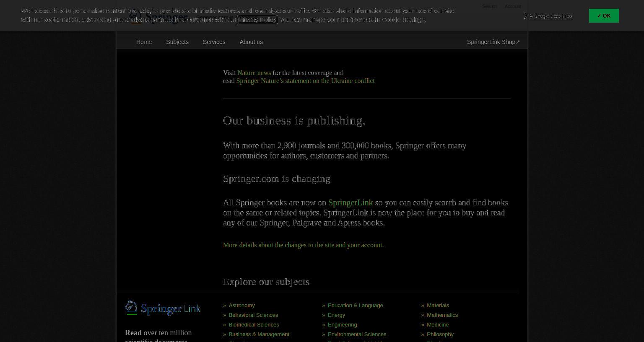Select the Engineering subject
The width and height of the screenshot is (644, 342).
(342, 325)
